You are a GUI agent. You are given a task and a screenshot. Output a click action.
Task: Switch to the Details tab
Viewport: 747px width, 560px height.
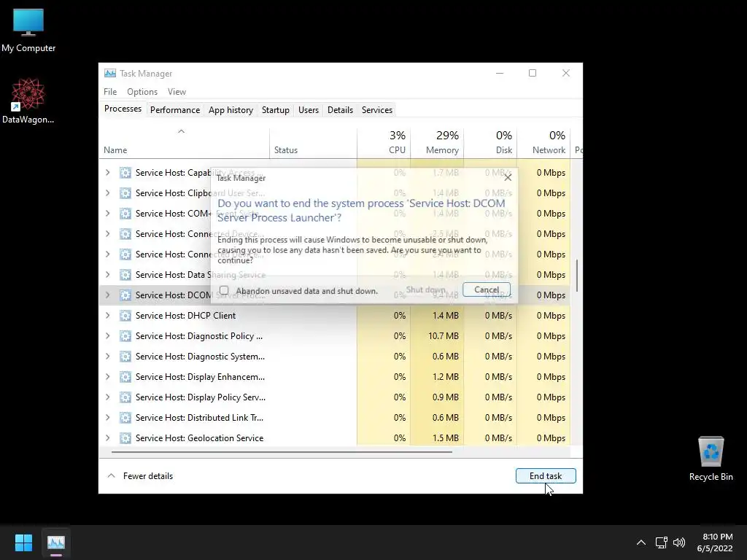(x=340, y=110)
